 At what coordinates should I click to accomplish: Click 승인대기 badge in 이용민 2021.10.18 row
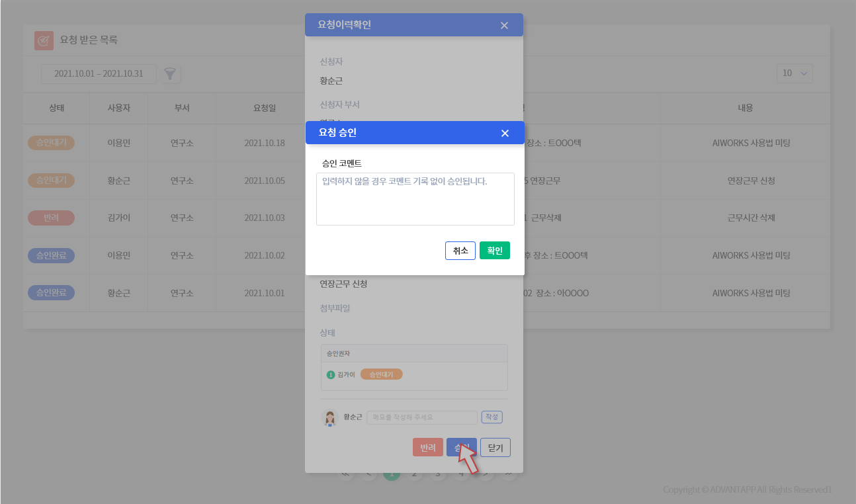pos(51,143)
